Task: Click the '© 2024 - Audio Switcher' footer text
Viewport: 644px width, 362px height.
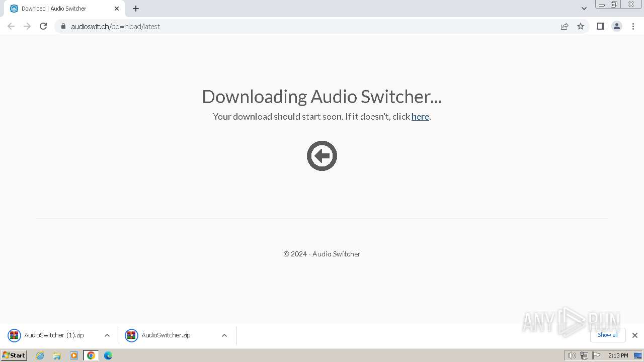Action: 322,254
